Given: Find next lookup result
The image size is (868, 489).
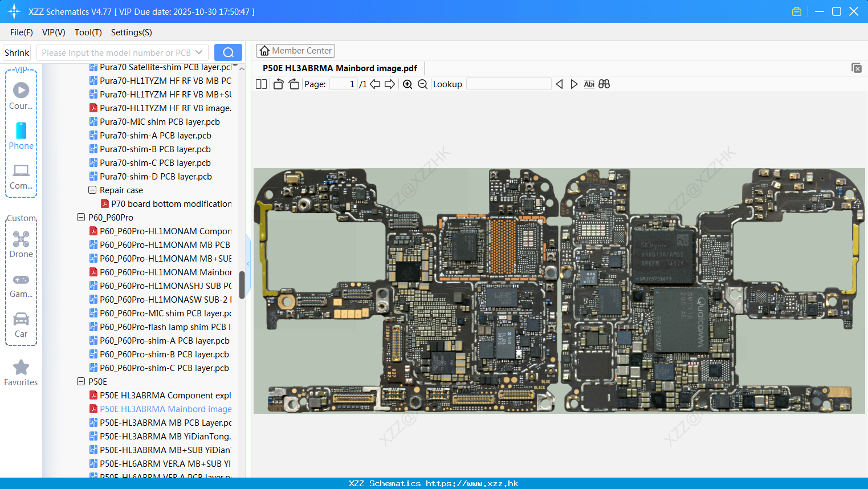Looking at the screenshot, I should point(574,84).
